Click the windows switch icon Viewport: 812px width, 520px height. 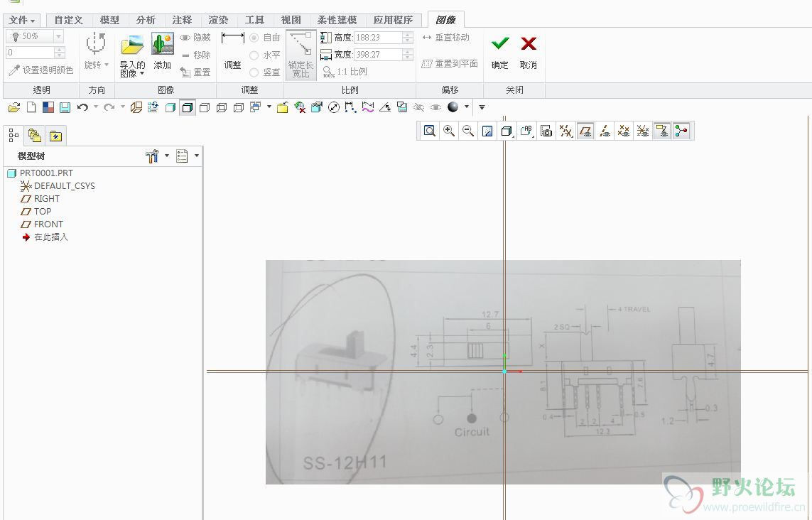[255, 107]
